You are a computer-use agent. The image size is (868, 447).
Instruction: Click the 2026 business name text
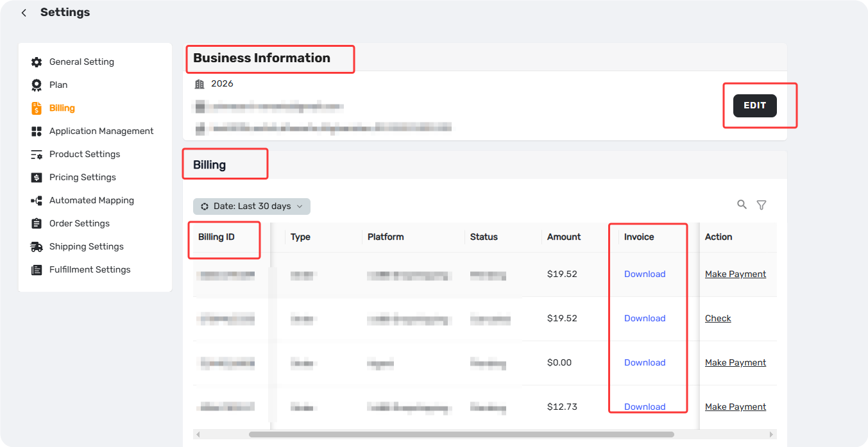point(222,84)
